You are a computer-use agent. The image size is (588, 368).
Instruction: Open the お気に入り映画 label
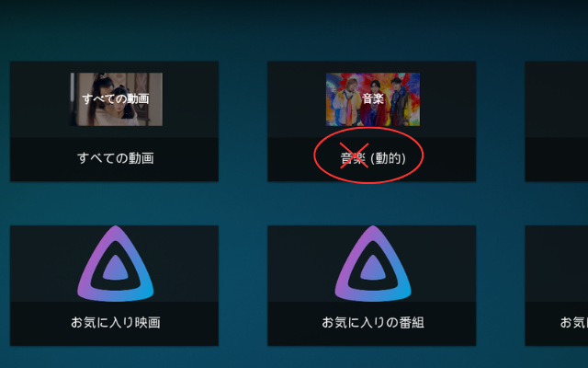coord(116,323)
